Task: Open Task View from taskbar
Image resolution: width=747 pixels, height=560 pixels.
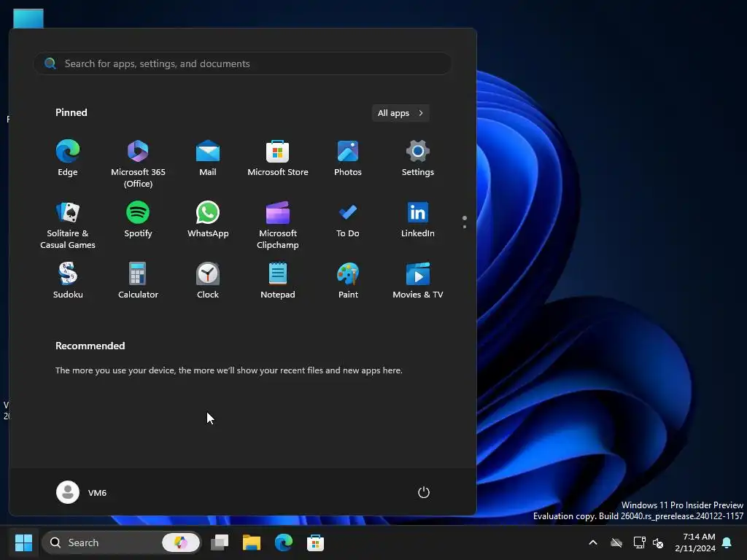Action: 220,542
